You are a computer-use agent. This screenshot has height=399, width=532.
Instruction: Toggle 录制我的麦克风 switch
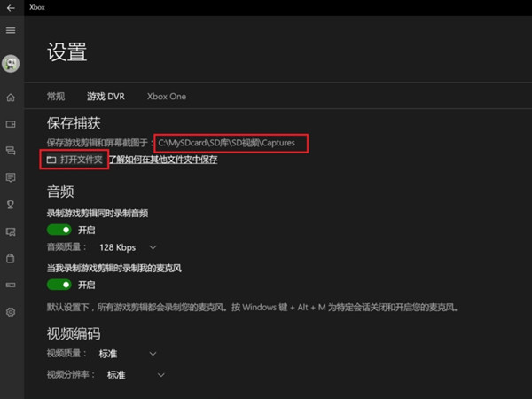click(x=59, y=285)
